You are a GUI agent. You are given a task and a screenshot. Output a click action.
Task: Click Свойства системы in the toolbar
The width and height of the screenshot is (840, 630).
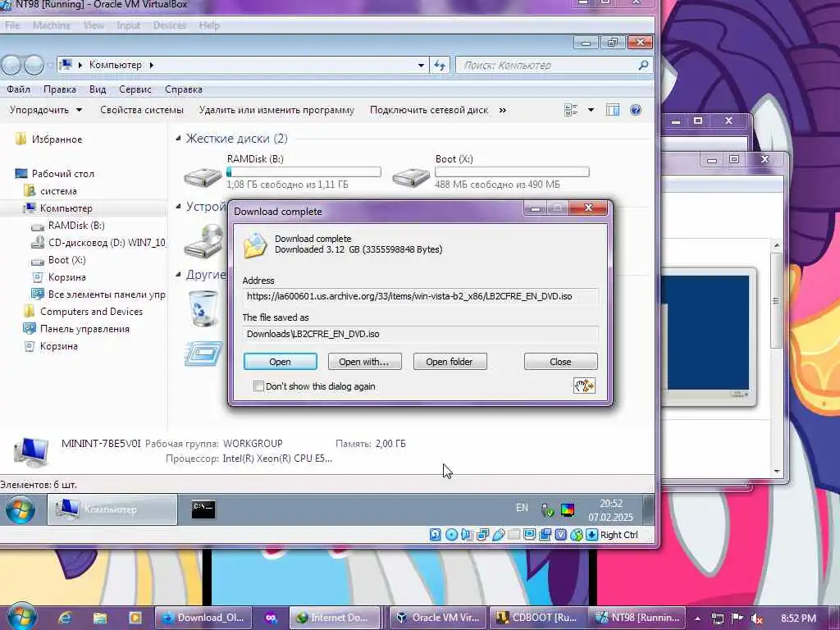tap(142, 110)
